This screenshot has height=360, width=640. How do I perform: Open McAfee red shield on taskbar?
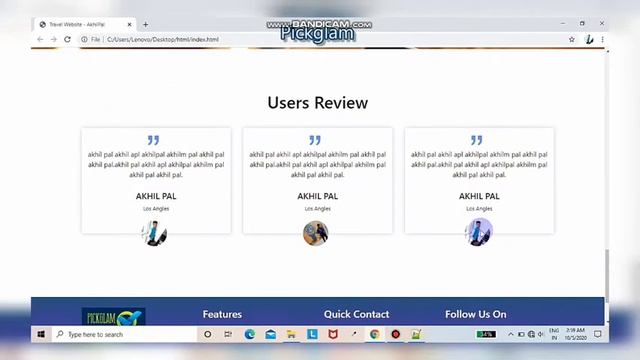(x=333, y=334)
